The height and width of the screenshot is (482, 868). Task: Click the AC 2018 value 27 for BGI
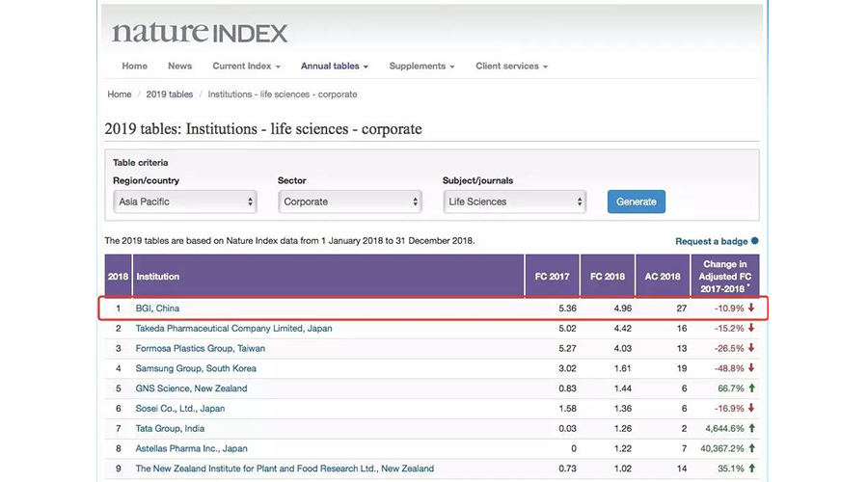pyautogui.click(x=682, y=308)
